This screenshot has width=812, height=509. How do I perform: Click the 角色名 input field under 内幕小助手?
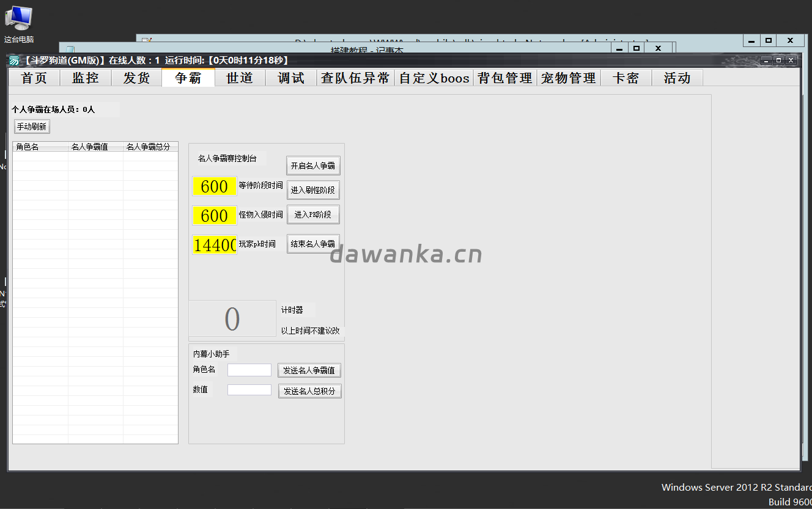click(x=249, y=370)
